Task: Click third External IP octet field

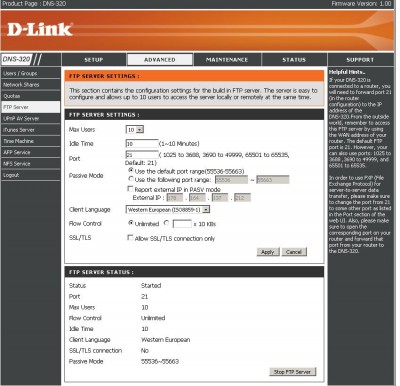Action: [x=220, y=198]
